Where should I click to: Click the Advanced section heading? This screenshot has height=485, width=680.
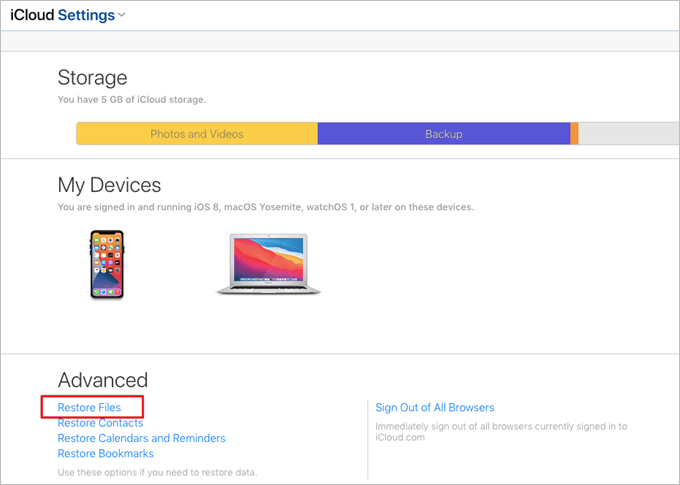(103, 380)
